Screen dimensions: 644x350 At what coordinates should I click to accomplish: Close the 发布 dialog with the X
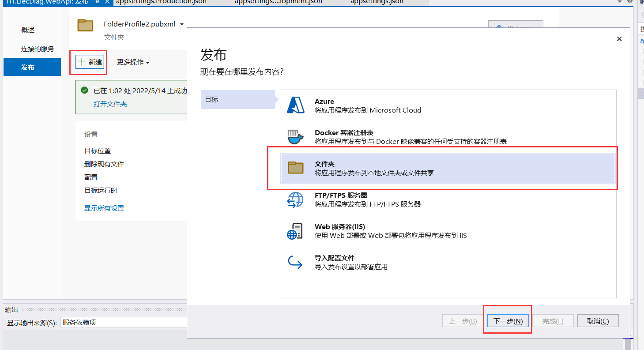619,39
